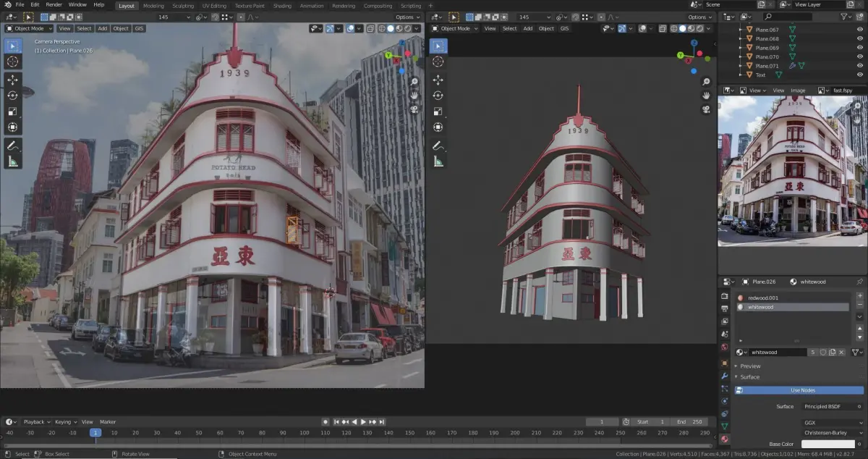
Task: Open the Modifiers wrench properties tab
Action: 724,376
